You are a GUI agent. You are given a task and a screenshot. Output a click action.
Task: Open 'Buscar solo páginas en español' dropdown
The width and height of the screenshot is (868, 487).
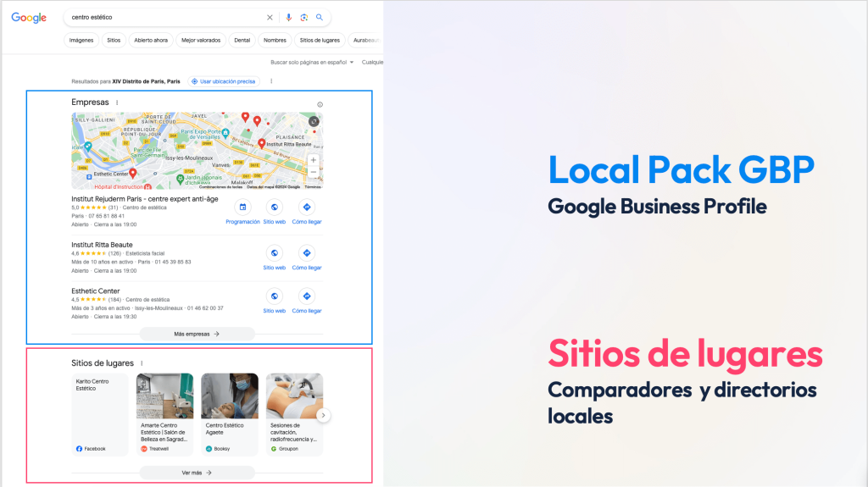(x=312, y=62)
